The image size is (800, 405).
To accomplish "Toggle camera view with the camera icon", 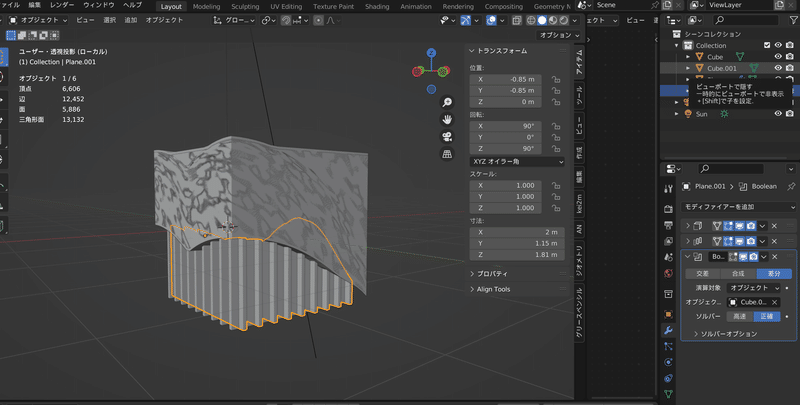I will 447,137.
